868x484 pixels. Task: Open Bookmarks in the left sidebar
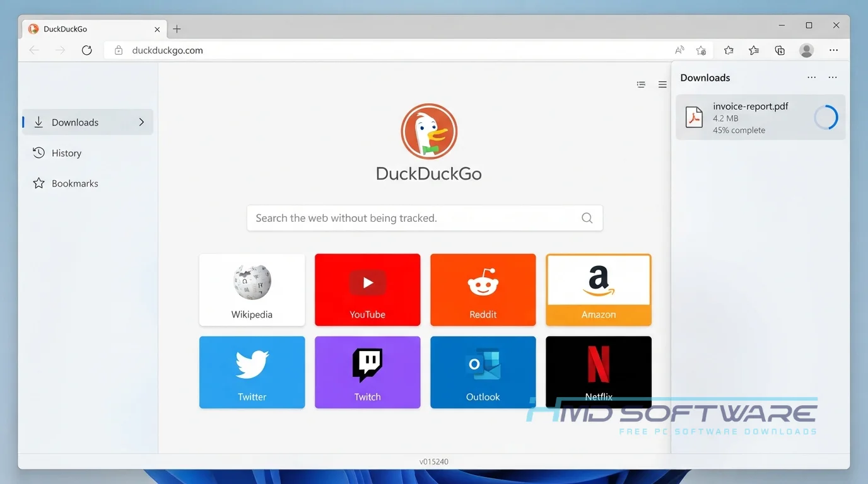click(x=88, y=183)
